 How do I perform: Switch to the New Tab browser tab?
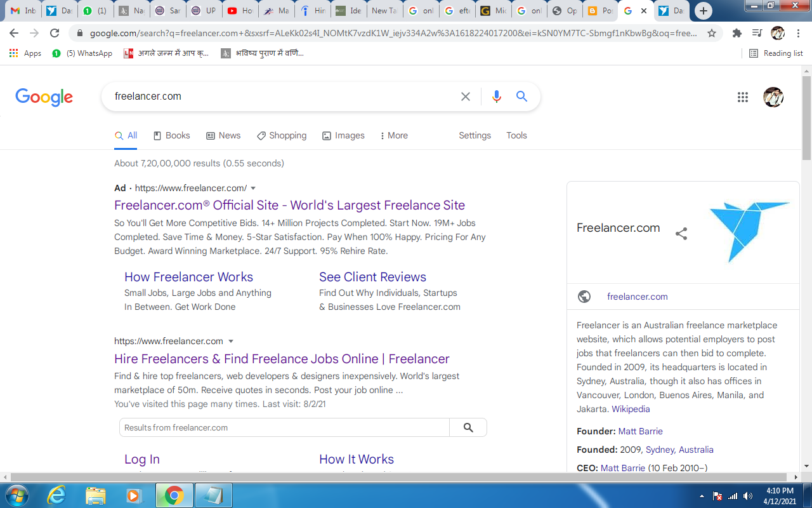pos(384,11)
